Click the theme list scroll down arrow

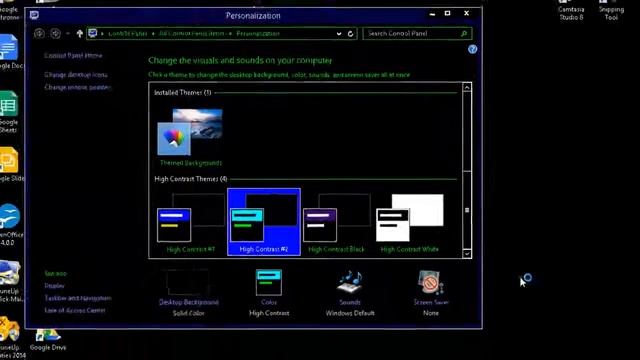(x=467, y=253)
